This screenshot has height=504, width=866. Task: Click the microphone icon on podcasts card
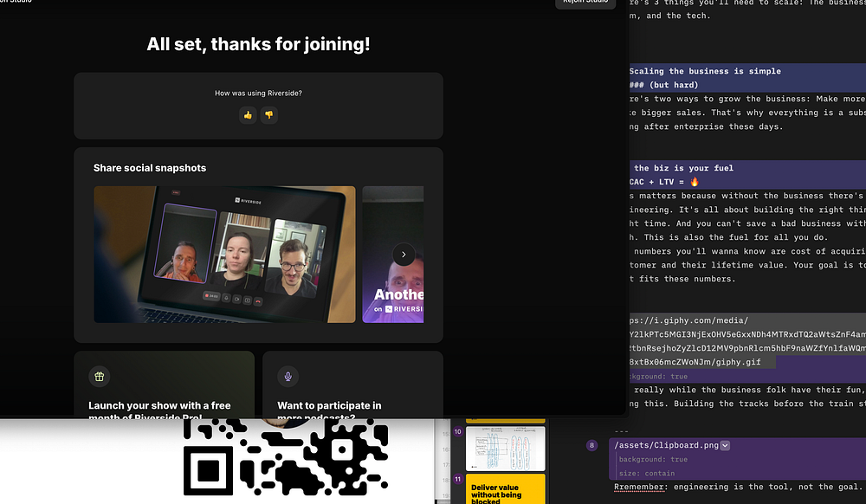(x=288, y=377)
